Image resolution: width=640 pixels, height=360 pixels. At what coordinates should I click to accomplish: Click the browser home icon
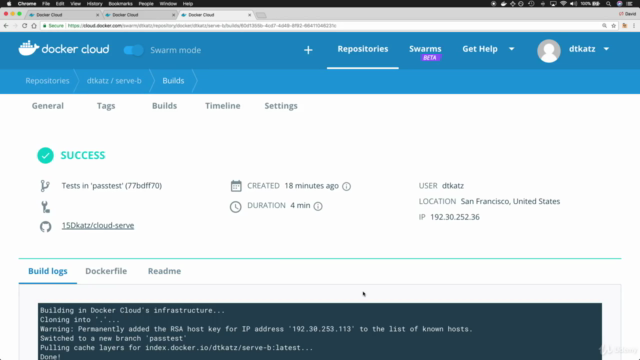[x=34, y=26]
